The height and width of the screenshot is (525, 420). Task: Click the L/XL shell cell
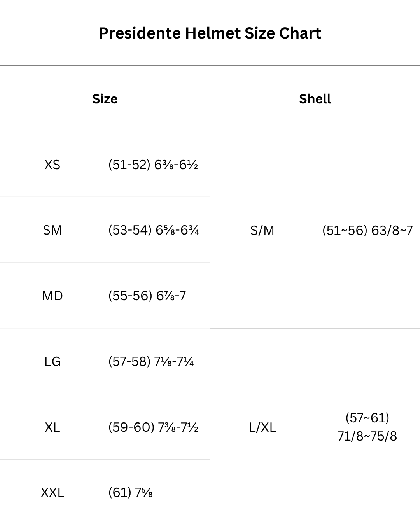point(262,427)
